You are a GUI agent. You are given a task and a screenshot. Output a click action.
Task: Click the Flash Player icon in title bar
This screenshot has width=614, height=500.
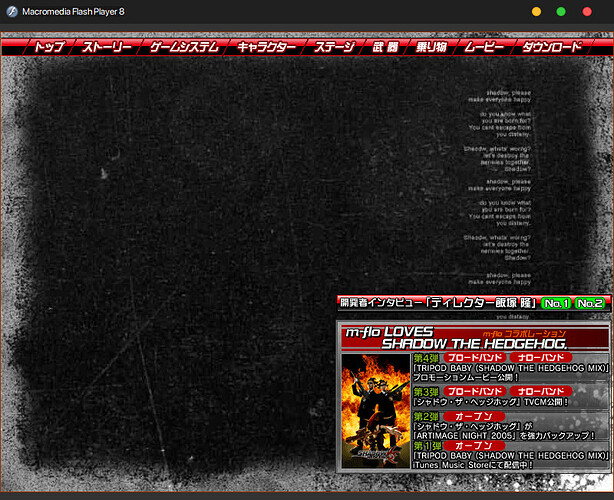[12, 11]
